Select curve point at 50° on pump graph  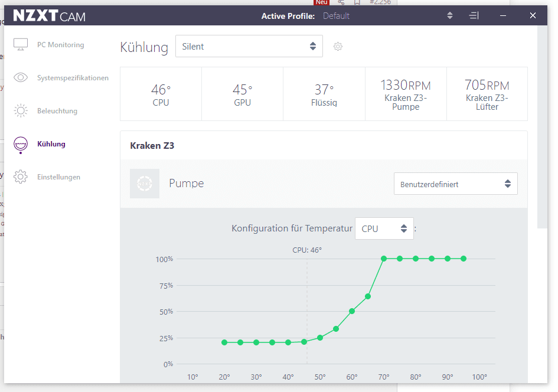coord(320,338)
